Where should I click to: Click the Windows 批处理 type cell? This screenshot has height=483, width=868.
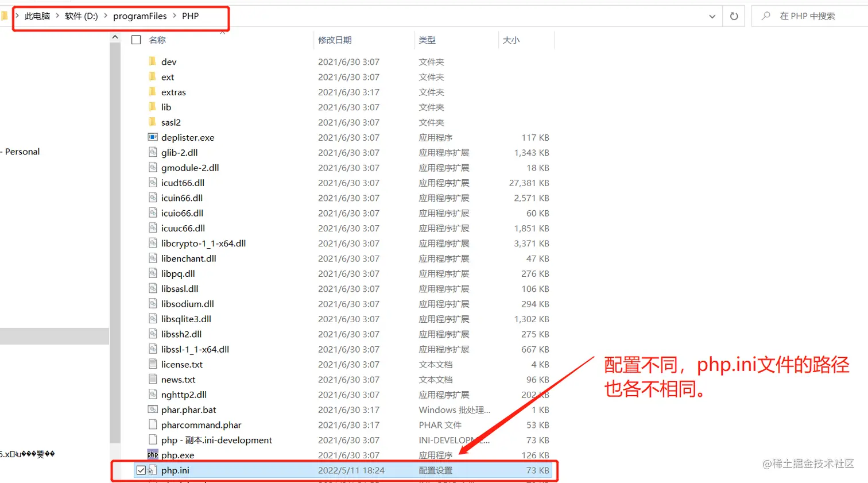click(455, 409)
